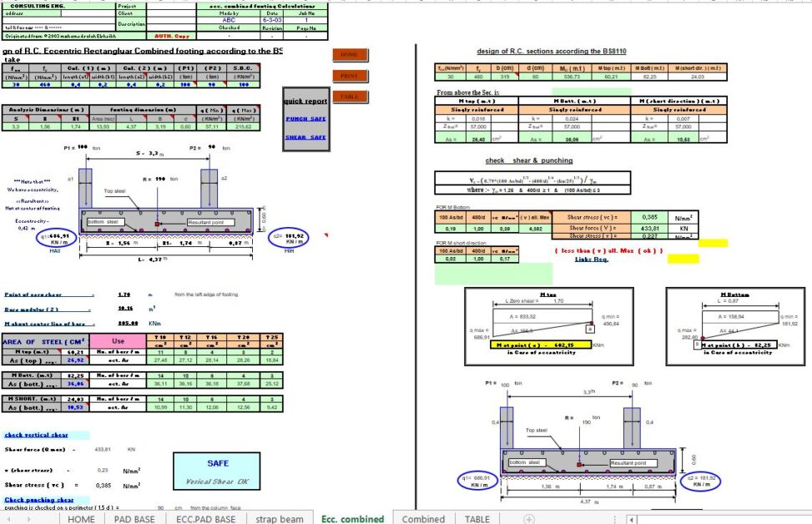Select the fy input cell with value 460
812x524 pixels.
(x=45, y=84)
